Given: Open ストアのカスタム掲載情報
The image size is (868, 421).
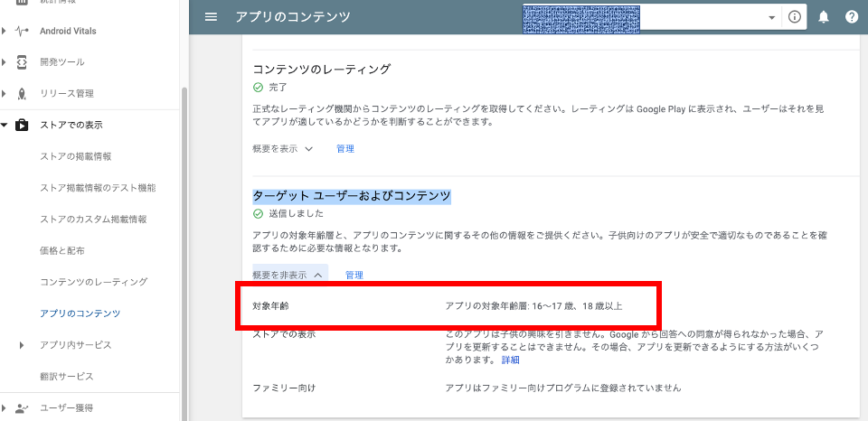Looking at the screenshot, I should point(93,219).
